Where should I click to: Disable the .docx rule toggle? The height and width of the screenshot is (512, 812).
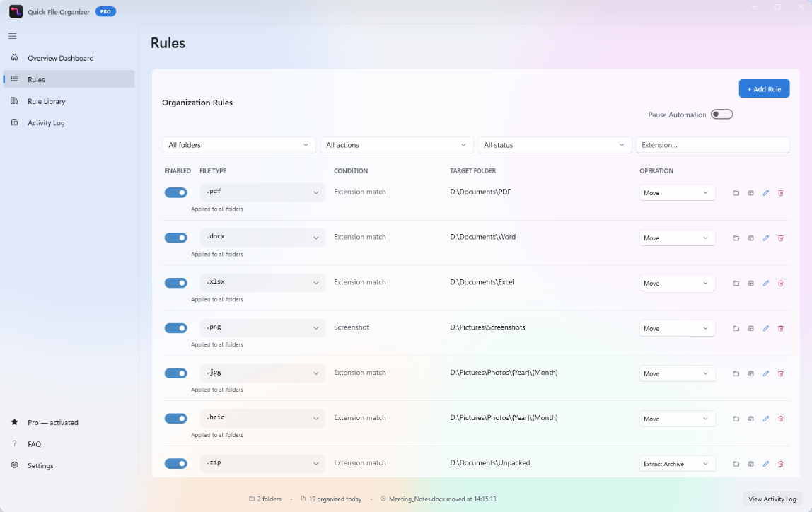coord(175,238)
